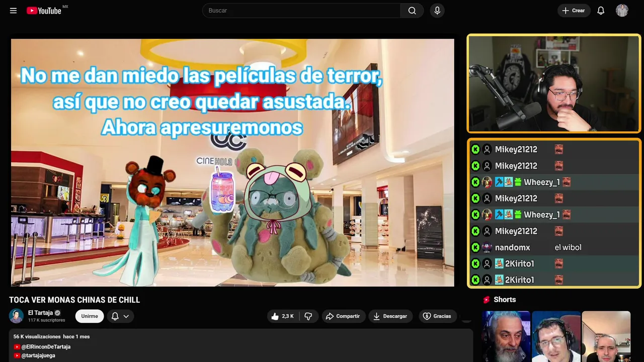This screenshot has width=644, height=362.
Task: Click video title TOCA VER MONAS CHINAS
Action: tap(74, 300)
